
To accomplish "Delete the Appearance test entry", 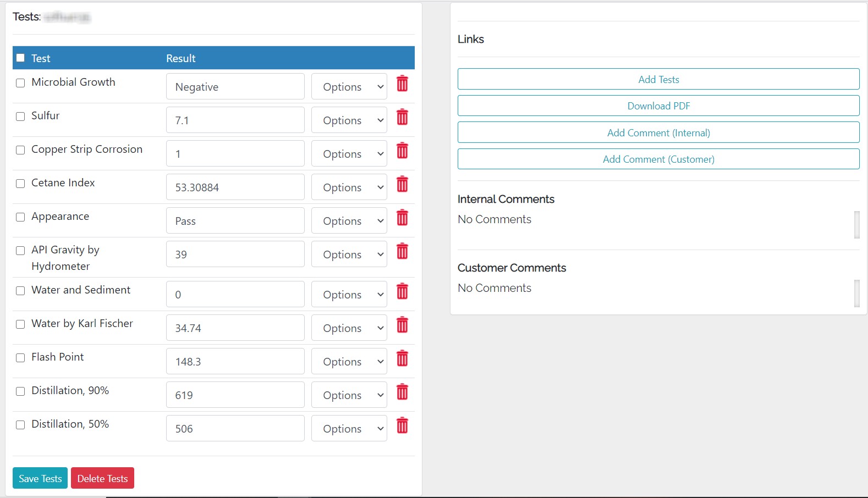I will 402,218.
